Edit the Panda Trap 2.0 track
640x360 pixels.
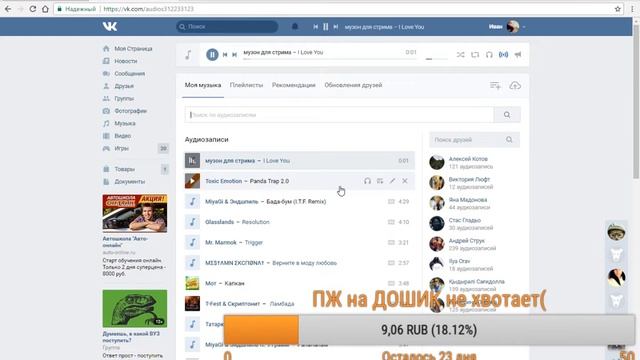tap(392, 181)
